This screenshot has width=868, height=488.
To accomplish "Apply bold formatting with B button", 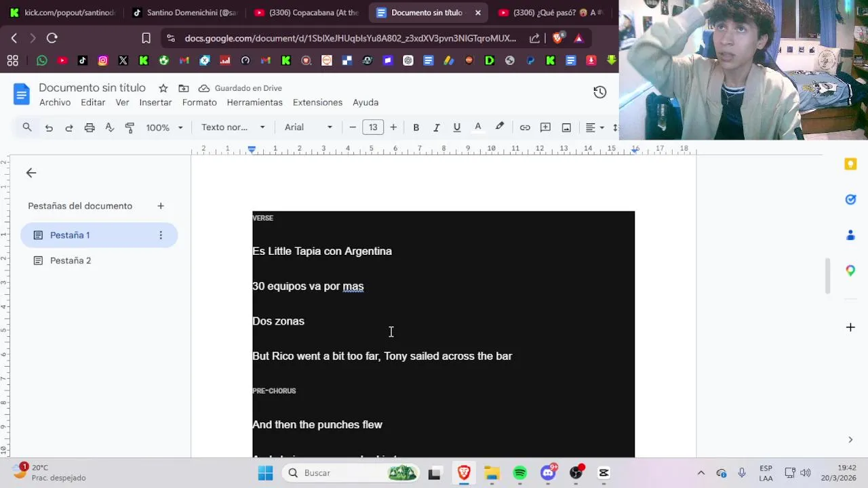I will (x=416, y=127).
